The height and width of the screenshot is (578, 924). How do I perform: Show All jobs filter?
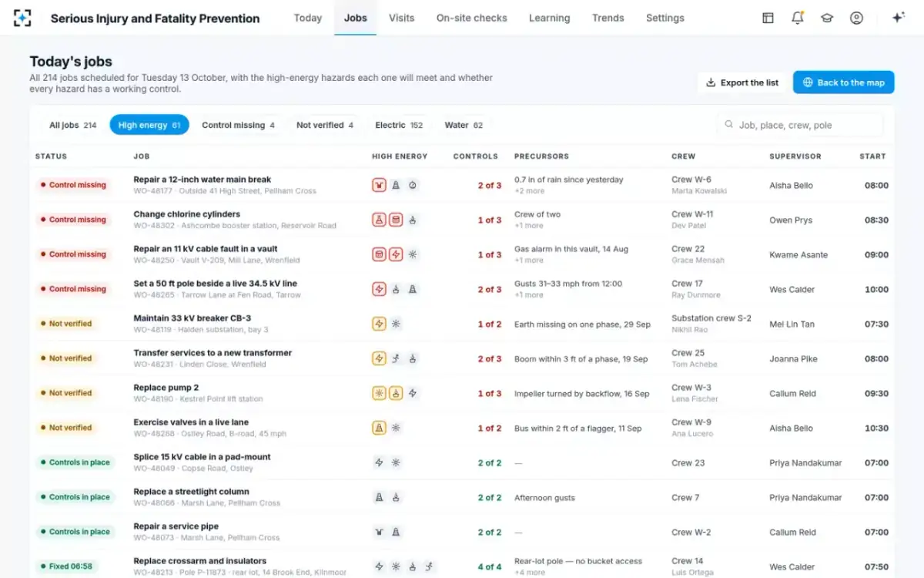point(73,125)
